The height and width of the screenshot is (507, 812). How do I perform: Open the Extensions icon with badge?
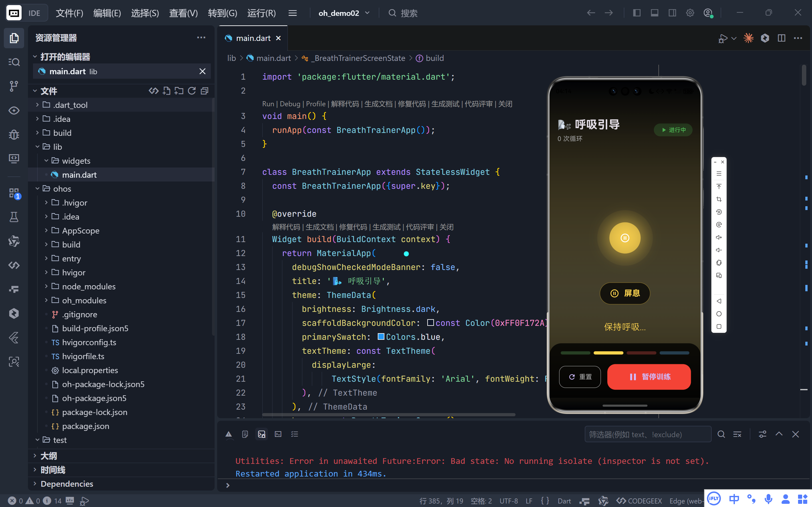coord(14,194)
